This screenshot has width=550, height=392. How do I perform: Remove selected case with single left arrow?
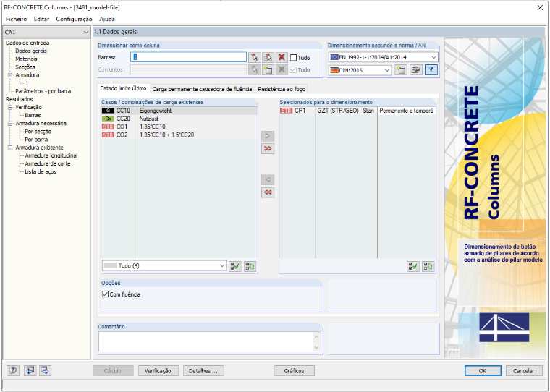coord(268,180)
